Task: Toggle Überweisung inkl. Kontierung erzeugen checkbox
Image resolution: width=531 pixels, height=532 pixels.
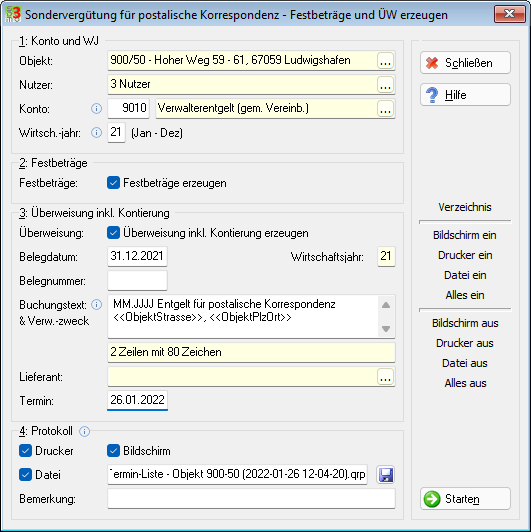Action: 113,233
